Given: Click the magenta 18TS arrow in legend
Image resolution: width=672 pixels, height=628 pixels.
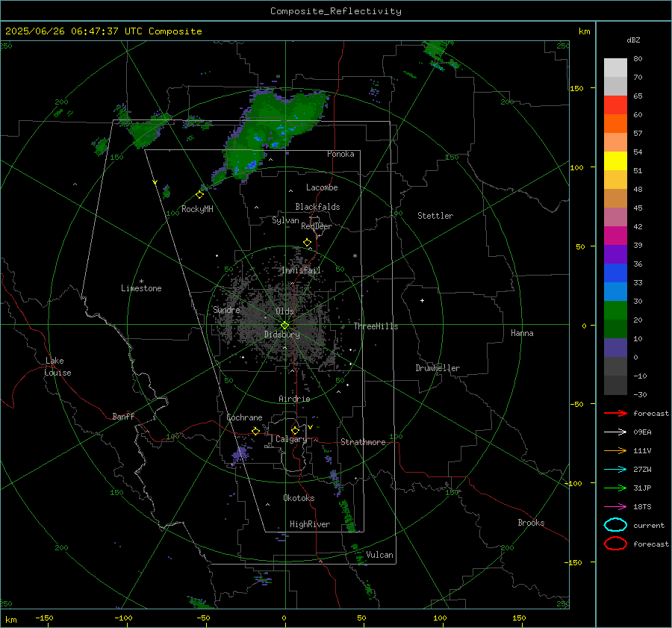Looking at the screenshot, I should click(615, 507).
